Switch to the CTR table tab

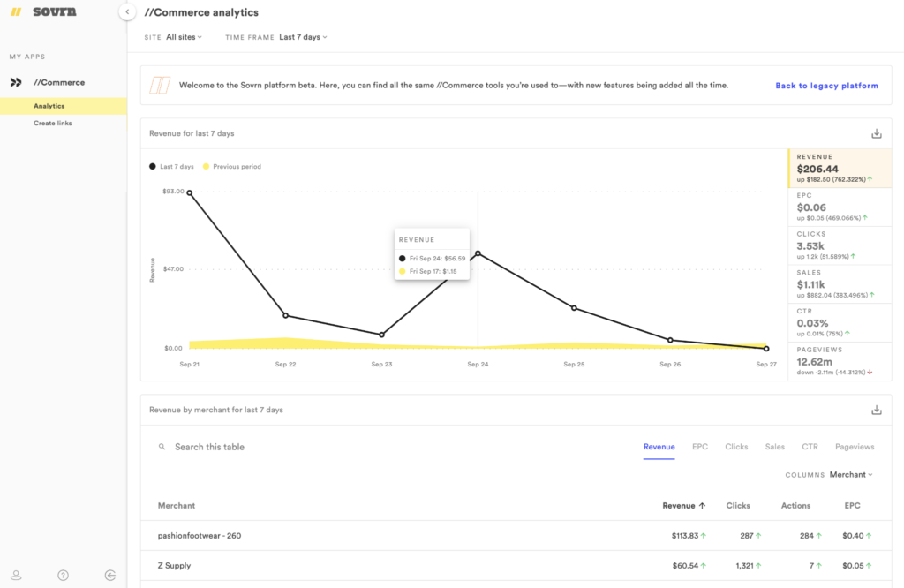pyautogui.click(x=810, y=447)
